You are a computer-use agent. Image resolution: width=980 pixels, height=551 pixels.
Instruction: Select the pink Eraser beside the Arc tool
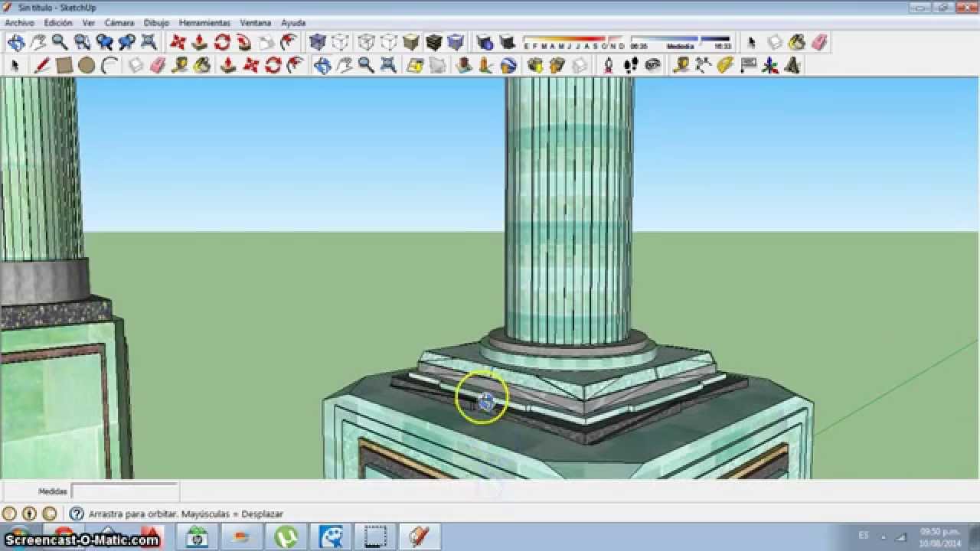point(158,66)
